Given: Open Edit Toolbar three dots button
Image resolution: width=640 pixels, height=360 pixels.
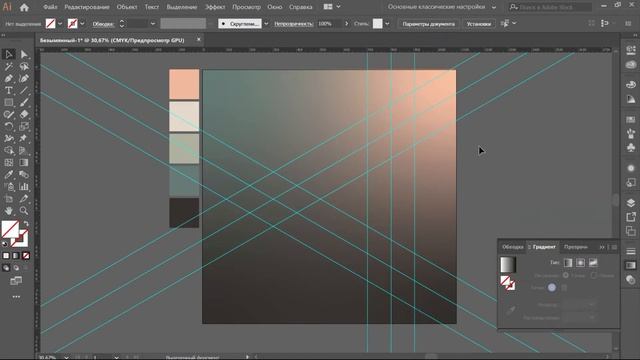Looking at the screenshot, I should 16,297.
